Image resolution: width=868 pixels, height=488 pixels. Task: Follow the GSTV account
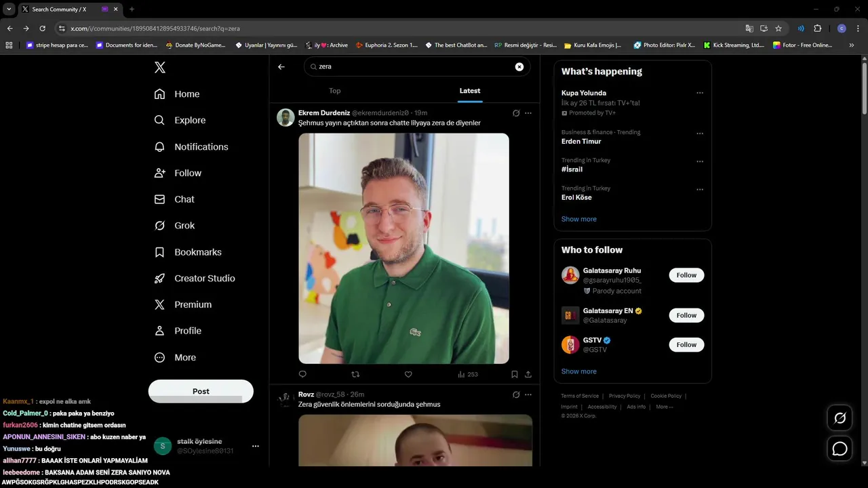tap(686, 345)
